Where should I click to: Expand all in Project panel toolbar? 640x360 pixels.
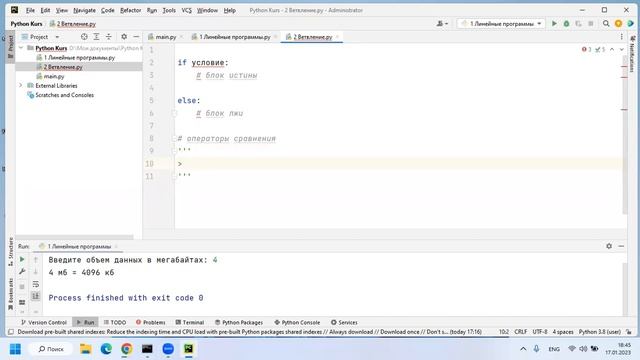pyautogui.click(x=96, y=37)
